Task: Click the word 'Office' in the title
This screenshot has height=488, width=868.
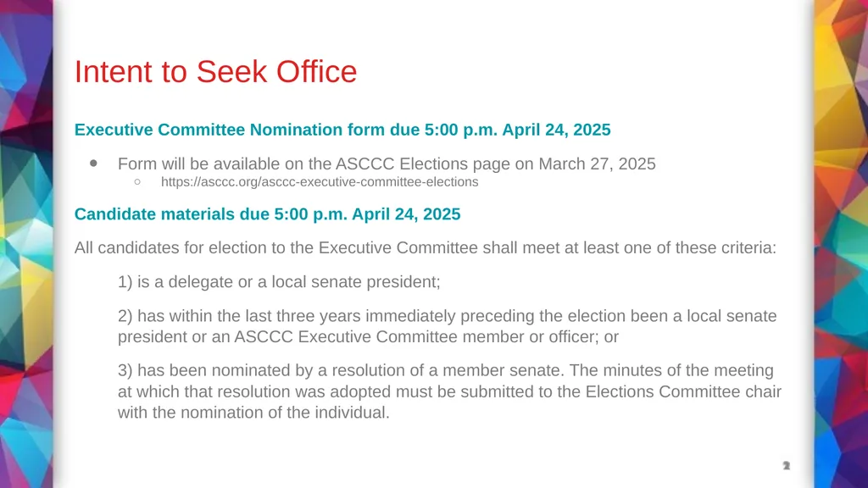Action: coord(317,72)
